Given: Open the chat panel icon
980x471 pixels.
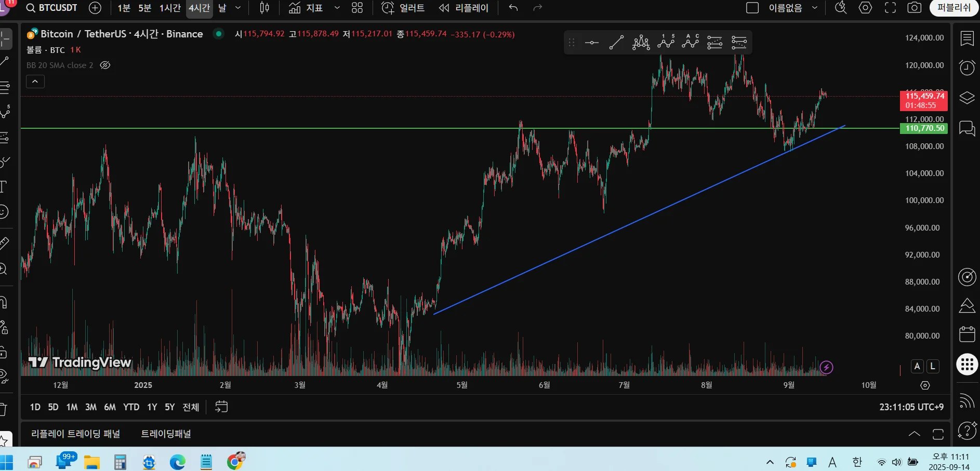Looking at the screenshot, I should (x=967, y=128).
